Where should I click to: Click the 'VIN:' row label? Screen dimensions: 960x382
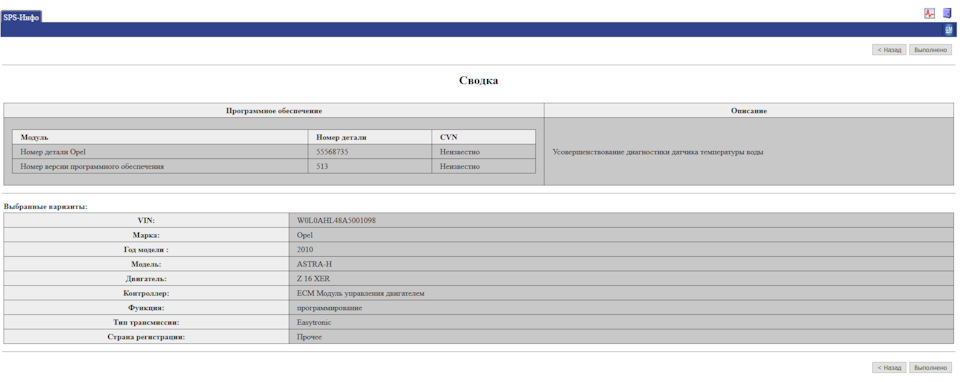pos(146,220)
